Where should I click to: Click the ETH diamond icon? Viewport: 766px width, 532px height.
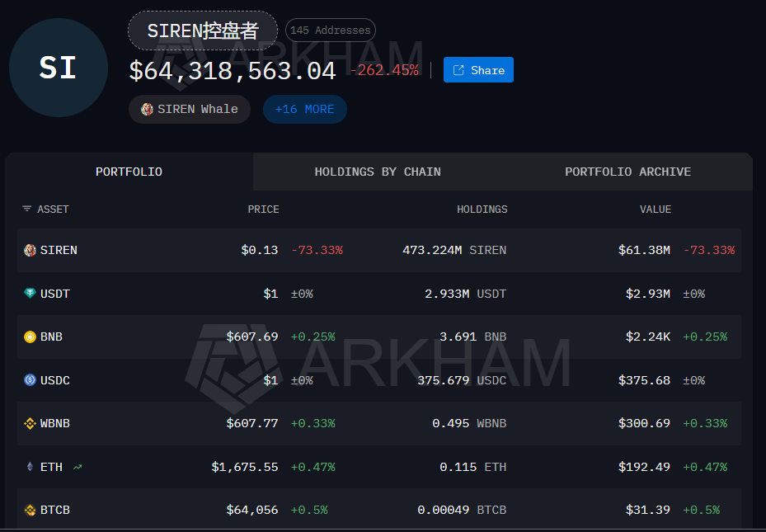30,467
